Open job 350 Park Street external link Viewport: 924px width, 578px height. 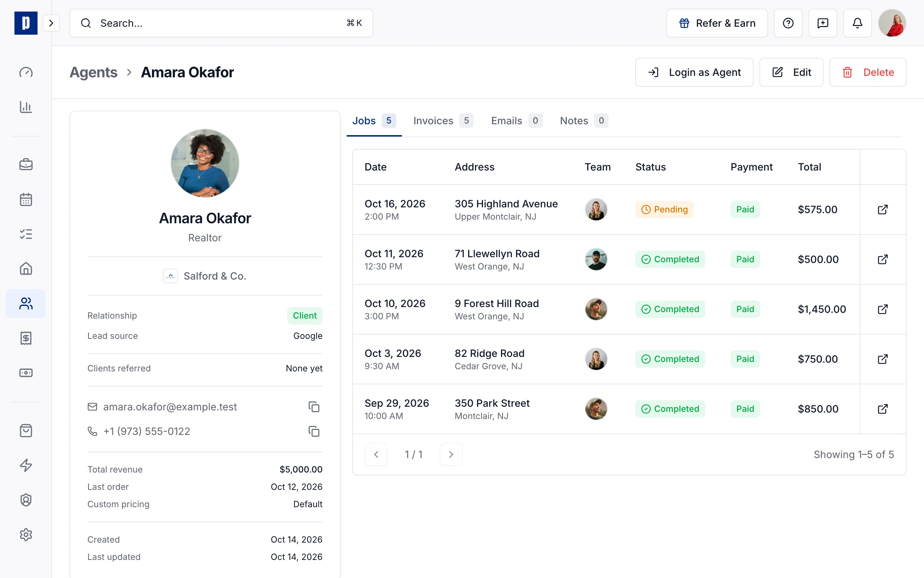[883, 409]
